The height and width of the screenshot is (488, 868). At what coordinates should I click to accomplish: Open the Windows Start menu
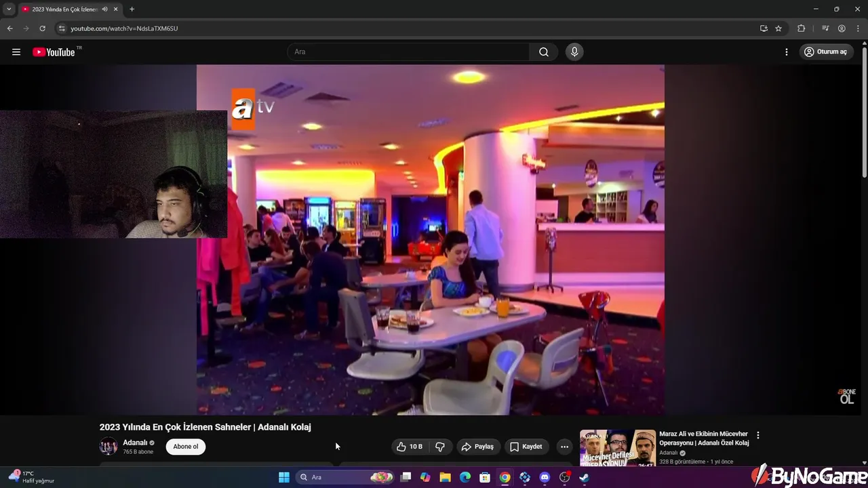[x=284, y=477]
